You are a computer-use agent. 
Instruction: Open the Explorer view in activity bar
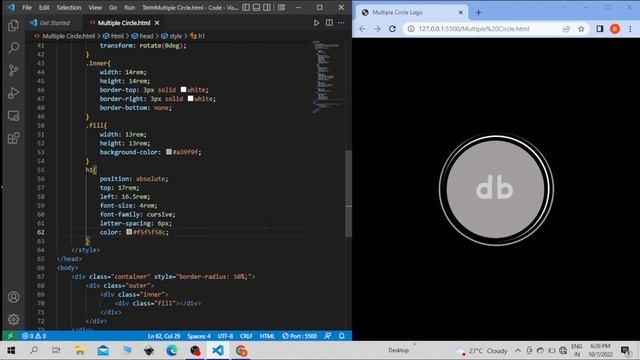(x=13, y=25)
